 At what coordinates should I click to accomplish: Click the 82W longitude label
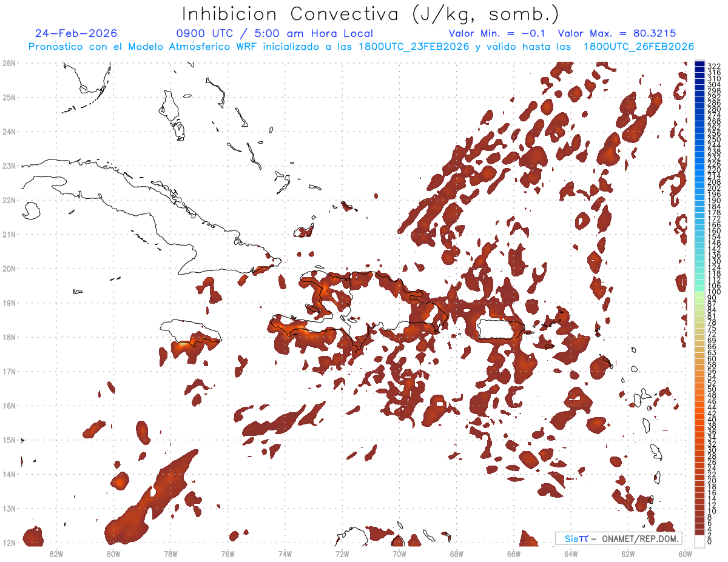point(56,553)
